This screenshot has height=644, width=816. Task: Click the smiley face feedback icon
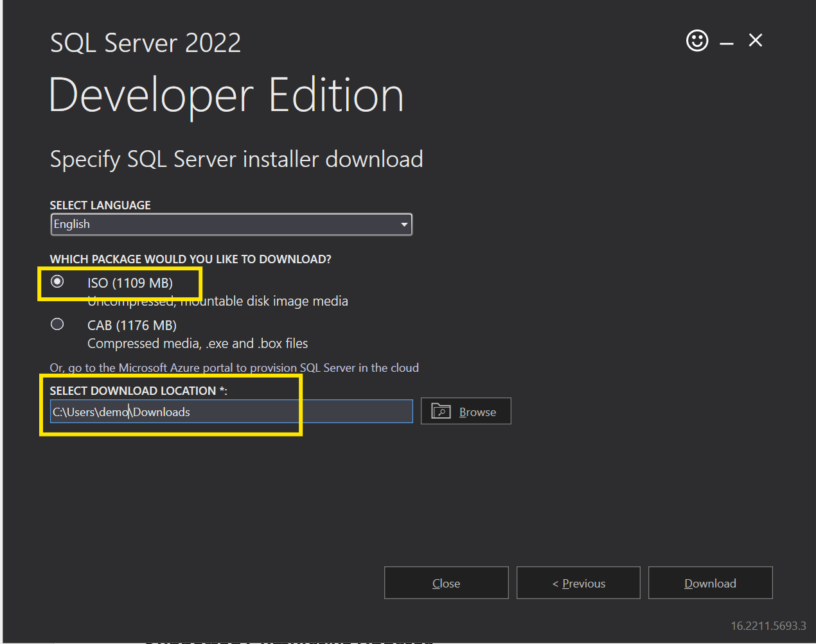(697, 40)
